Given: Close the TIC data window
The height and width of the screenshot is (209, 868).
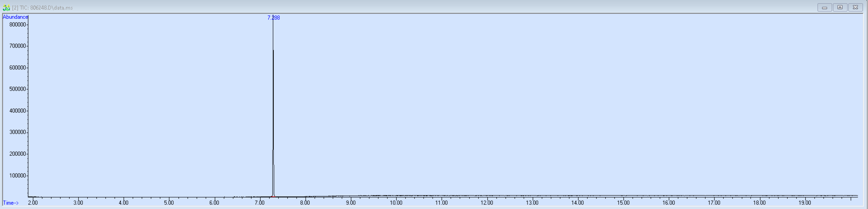Looking at the screenshot, I should pyautogui.click(x=856, y=7).
